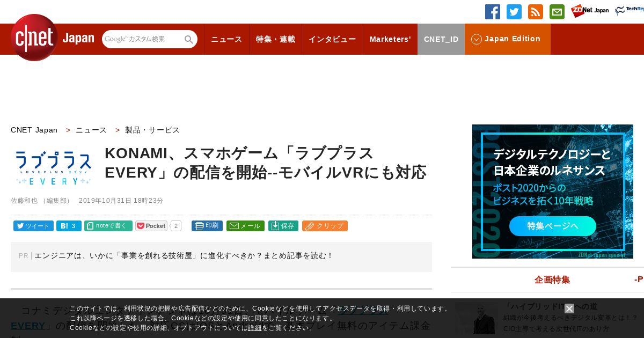Click the ラブプラス EVERY article thumbnail
The height and width of the screenshot is (338, 644).
pos(53,168)
